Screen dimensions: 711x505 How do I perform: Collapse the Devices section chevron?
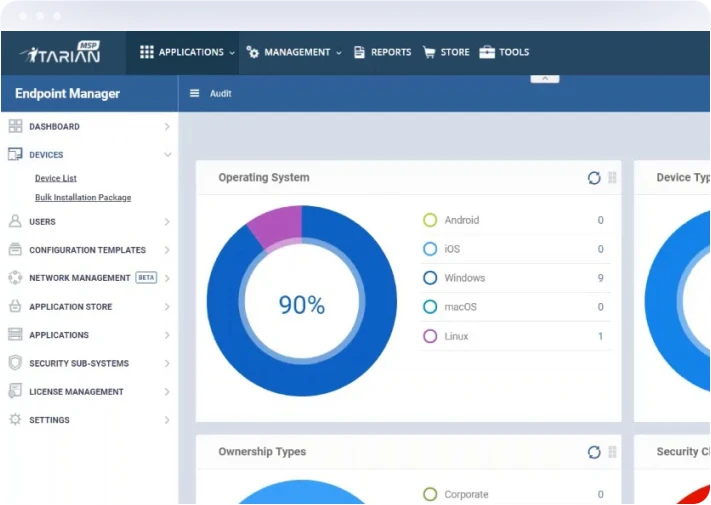167,155
